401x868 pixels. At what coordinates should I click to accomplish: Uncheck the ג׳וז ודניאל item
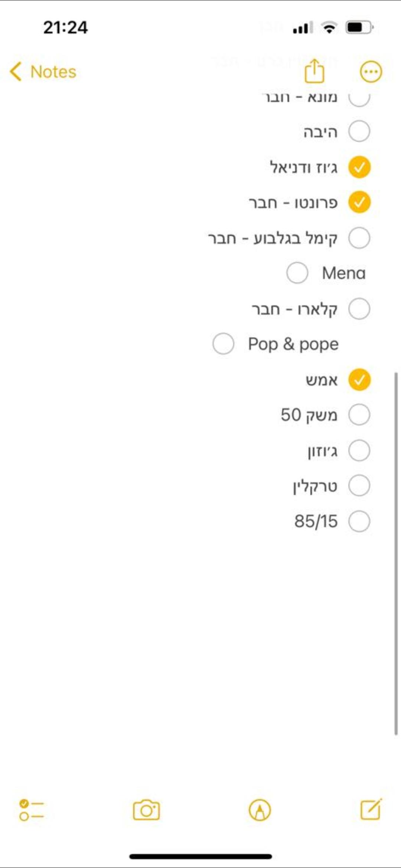359,167
